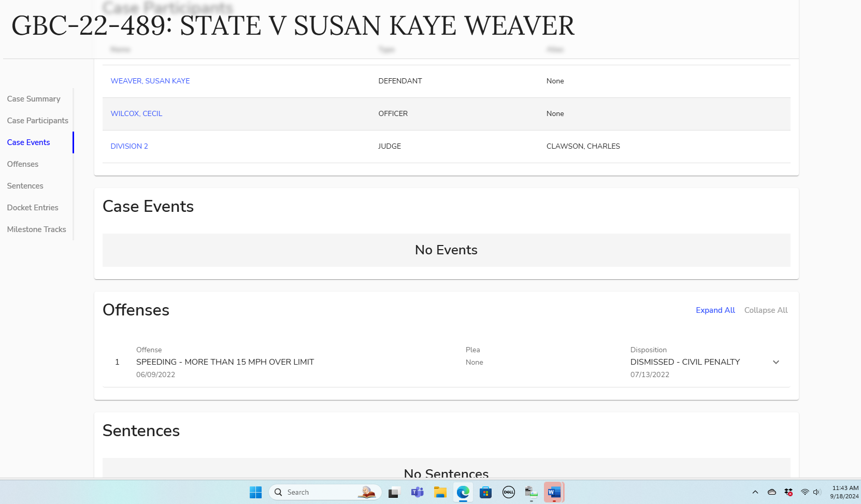
Task: Open the Windows Start menu
Action: tap(255, 492)
